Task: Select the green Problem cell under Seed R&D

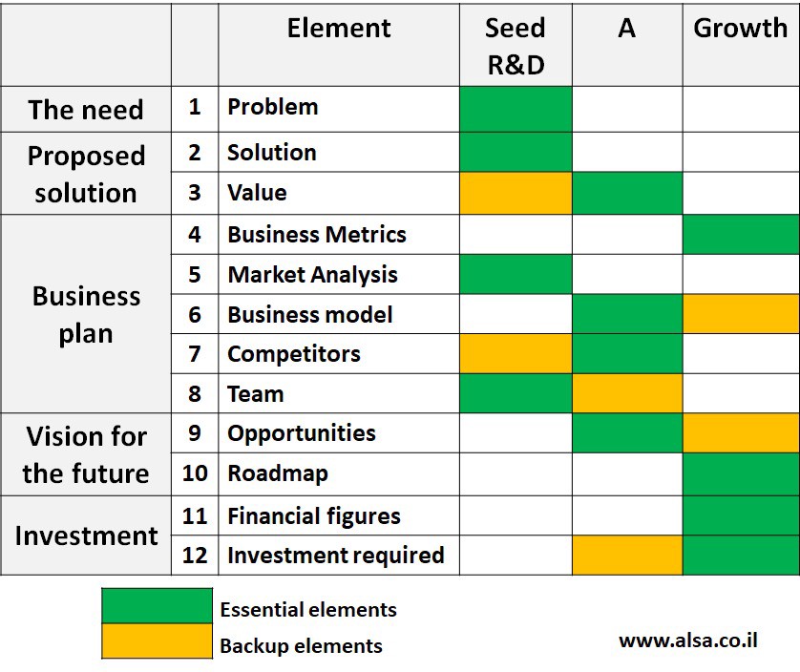Action: [x=516, y=109]
